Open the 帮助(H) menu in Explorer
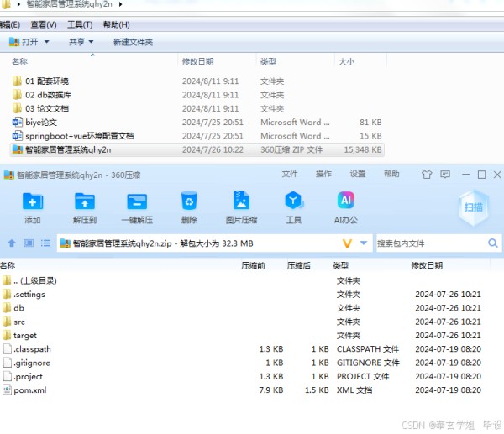Screen dimensions: 504x434 tap(117, 24)
